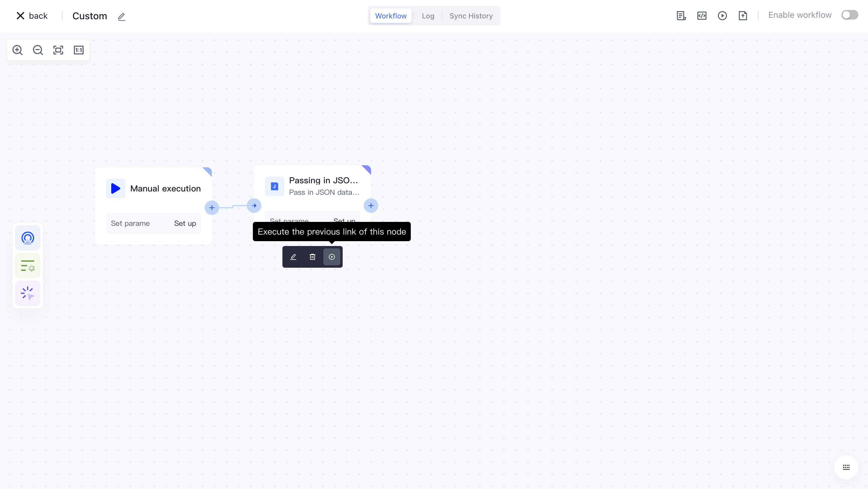Delete node with trash icon
The image size is (868, 489).
[312, 257]
